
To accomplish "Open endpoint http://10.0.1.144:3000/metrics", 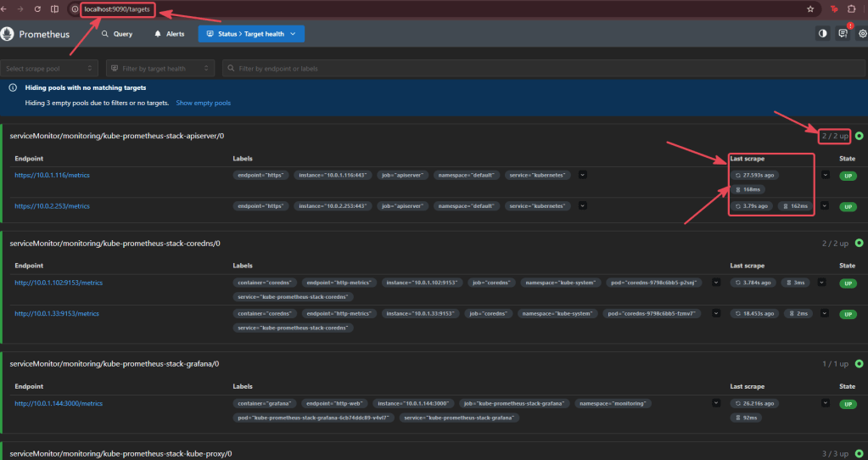I will click(x=59, y=403).
